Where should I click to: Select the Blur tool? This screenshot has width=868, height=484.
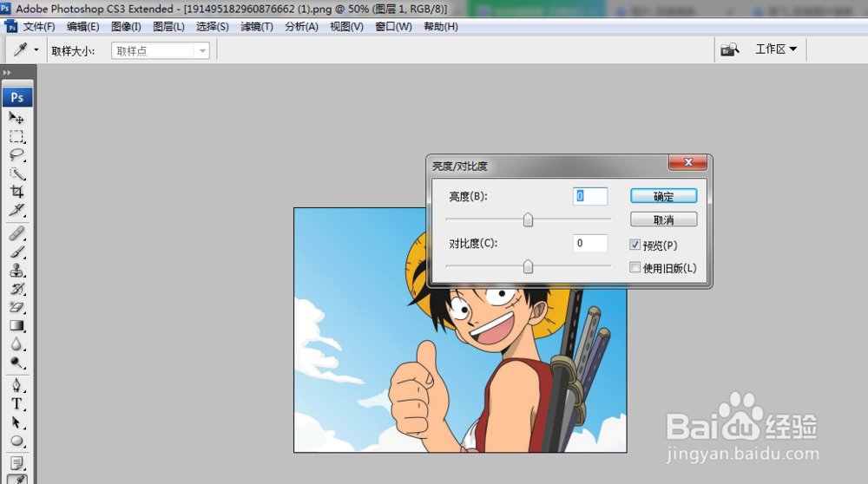[x=16, y=344]
